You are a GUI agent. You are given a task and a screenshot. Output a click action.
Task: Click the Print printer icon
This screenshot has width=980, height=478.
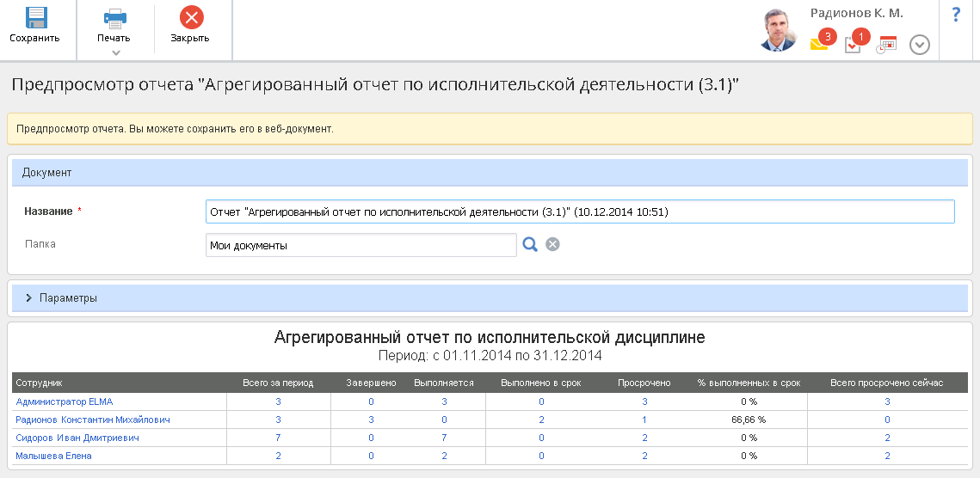click(x=114, y=18)
